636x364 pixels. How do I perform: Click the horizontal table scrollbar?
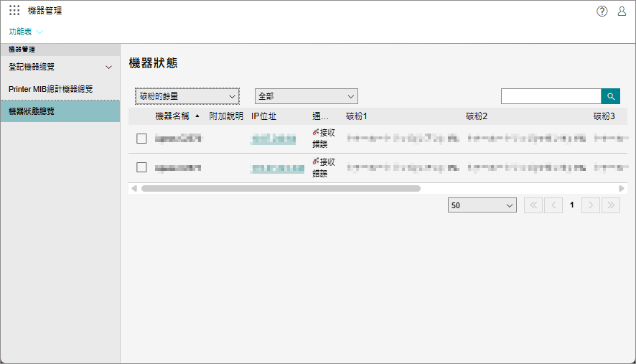(x=280, y=188)
